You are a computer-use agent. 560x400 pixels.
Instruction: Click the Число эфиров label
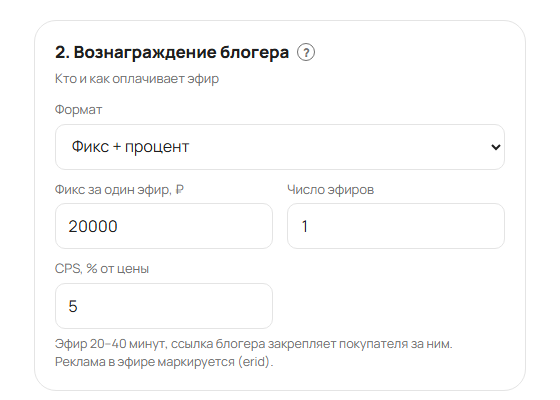click(x=330, y=190)
